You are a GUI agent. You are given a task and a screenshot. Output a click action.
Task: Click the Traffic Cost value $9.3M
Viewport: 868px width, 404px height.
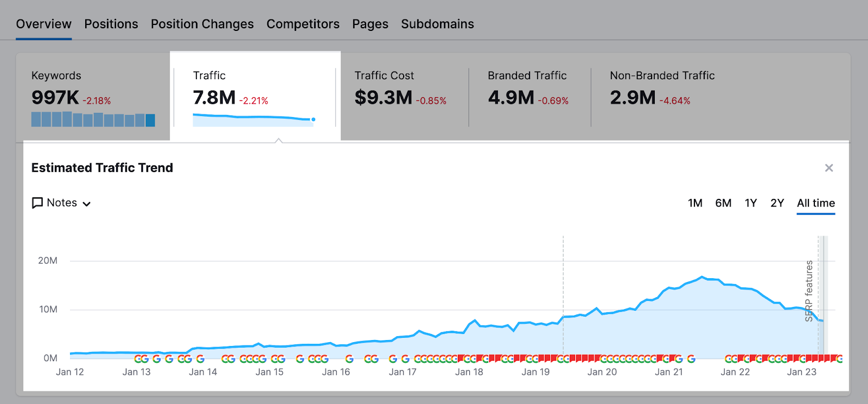[384, 98]
